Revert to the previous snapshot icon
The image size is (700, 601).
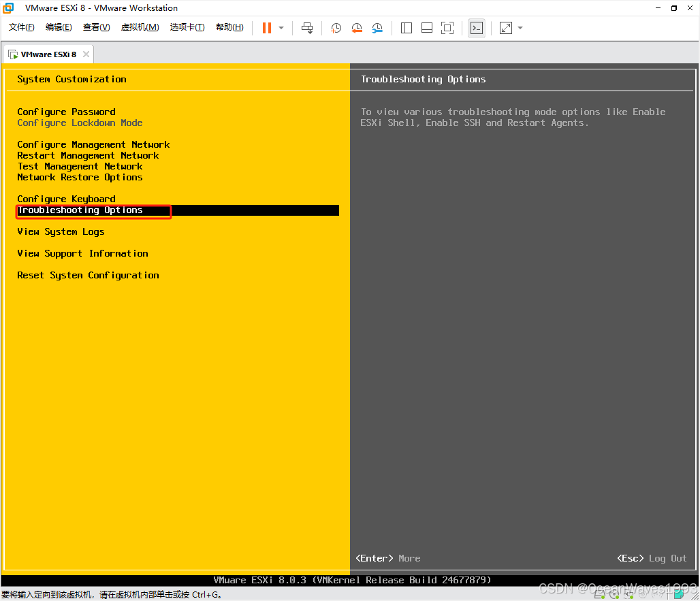357,28
